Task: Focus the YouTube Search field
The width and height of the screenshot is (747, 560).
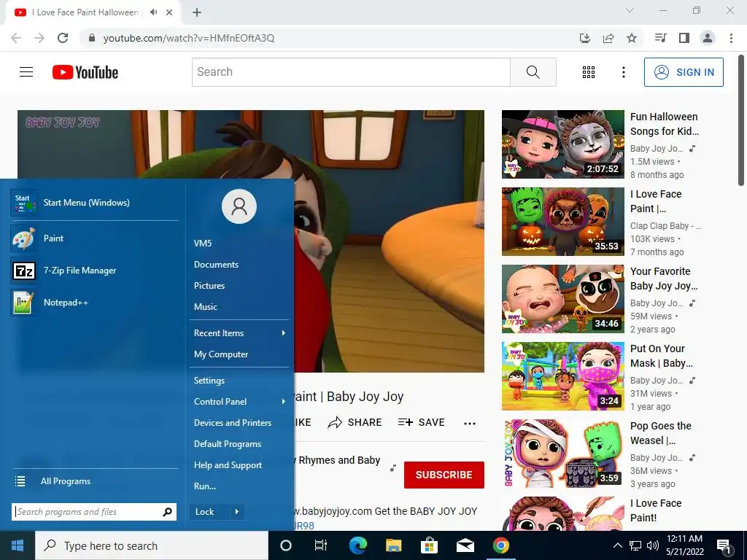Action: point(351,72)
